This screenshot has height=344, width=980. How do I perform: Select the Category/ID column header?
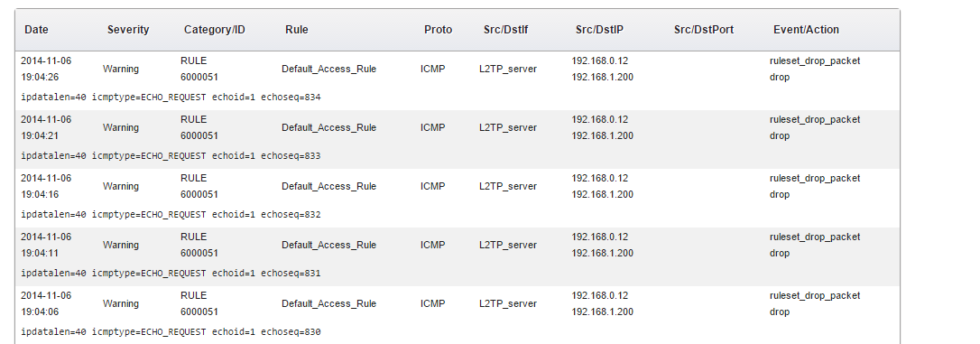tap(215, 30)
